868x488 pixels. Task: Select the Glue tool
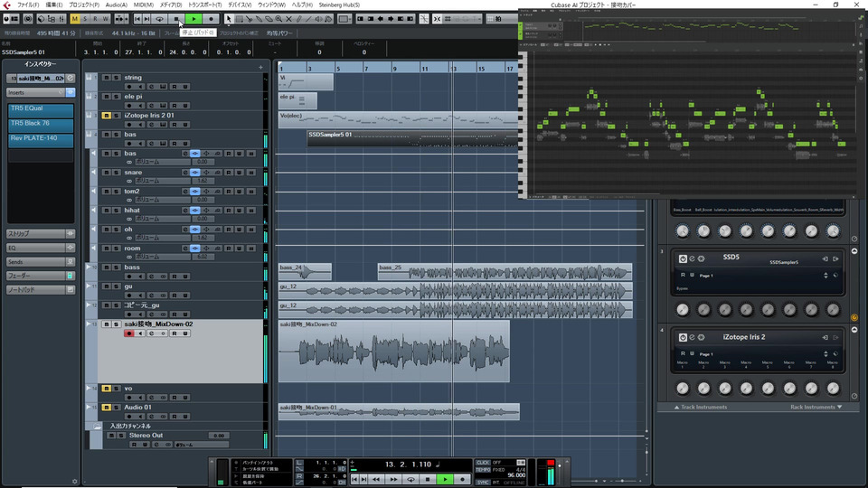coord(259,19)
